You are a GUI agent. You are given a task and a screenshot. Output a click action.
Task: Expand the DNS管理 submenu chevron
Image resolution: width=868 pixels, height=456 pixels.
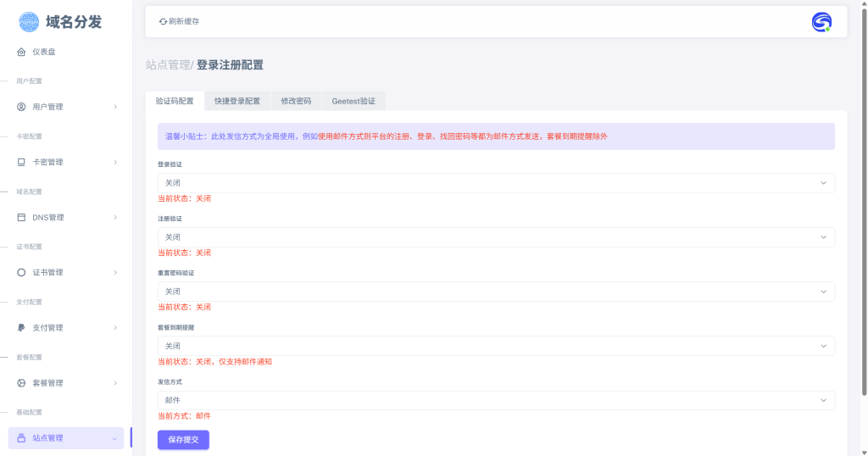click(x=115, y=218)
